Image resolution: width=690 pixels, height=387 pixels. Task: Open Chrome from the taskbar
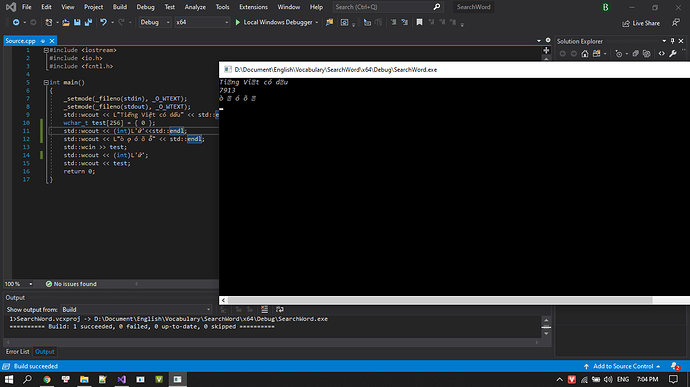click(x=47, y=379)
